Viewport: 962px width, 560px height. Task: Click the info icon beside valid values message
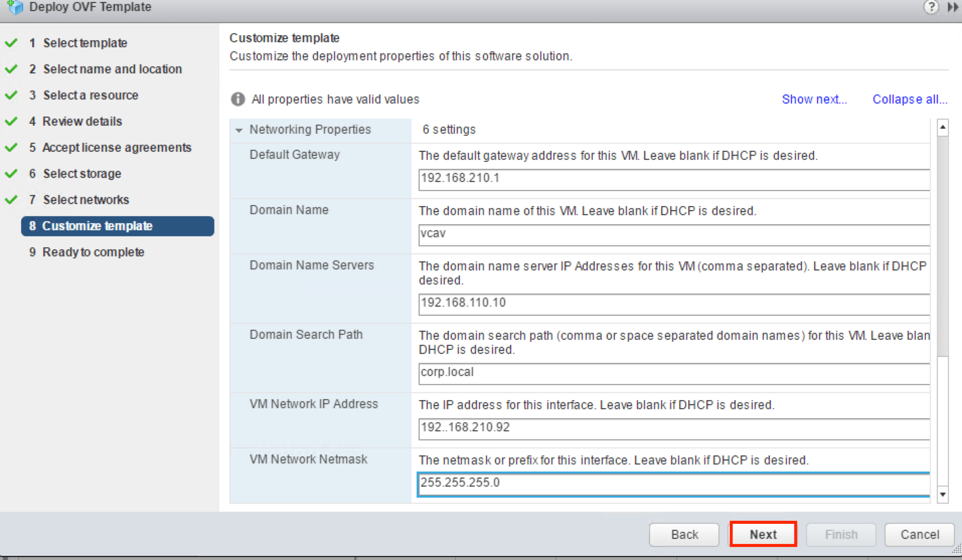pyautogui.click(x=237, y=100)
